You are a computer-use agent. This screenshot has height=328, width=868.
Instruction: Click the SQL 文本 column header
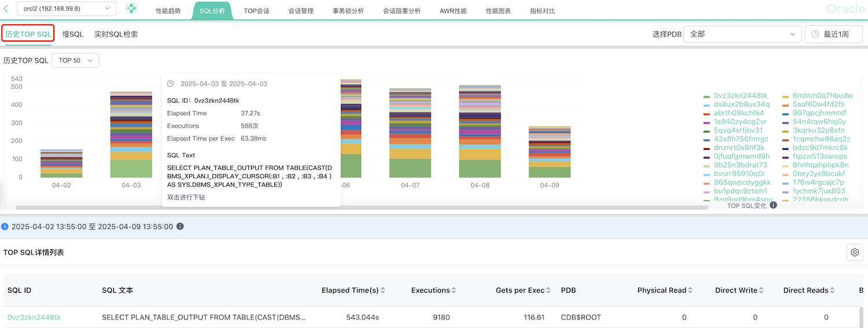click(x=117, y=290)
